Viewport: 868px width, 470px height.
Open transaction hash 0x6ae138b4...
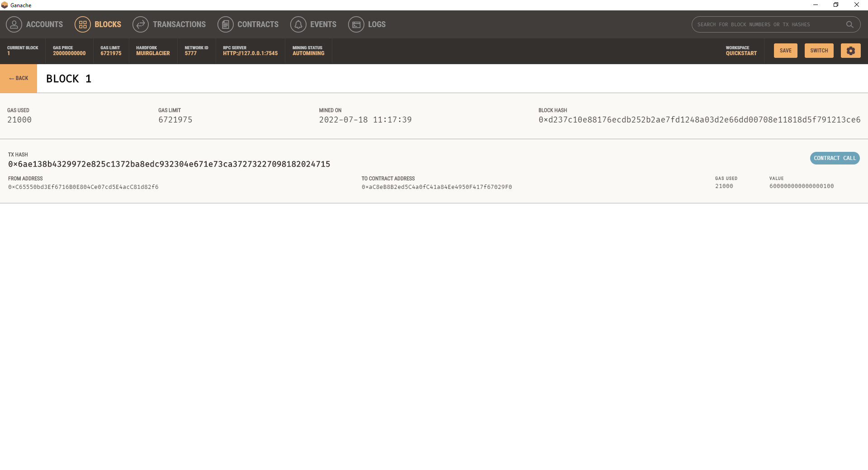169,164
